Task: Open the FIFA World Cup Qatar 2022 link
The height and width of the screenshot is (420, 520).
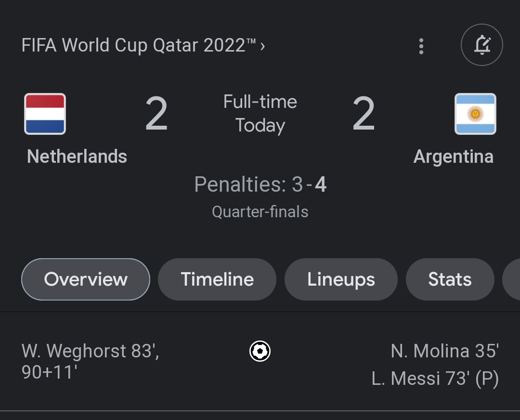Action: [x=139, y=45]
